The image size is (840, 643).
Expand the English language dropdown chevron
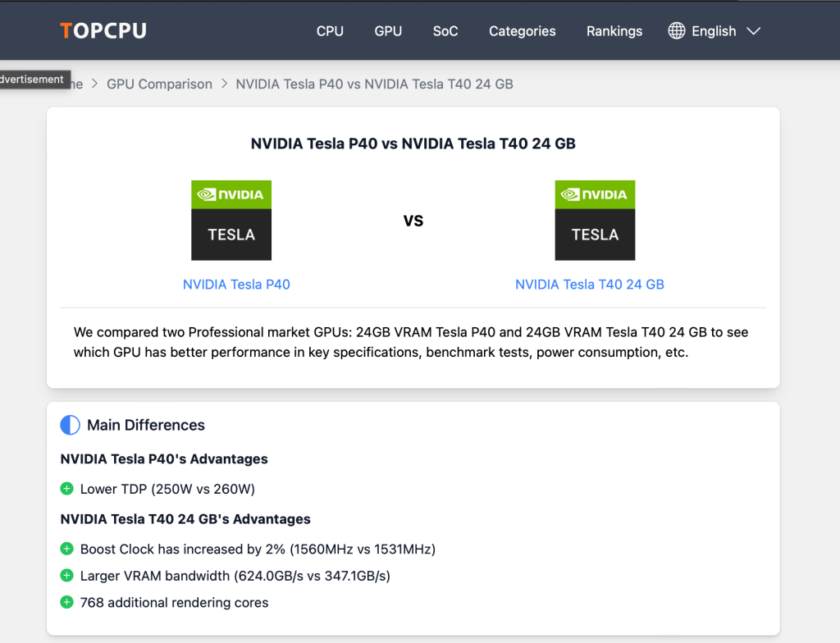point(754,31)
